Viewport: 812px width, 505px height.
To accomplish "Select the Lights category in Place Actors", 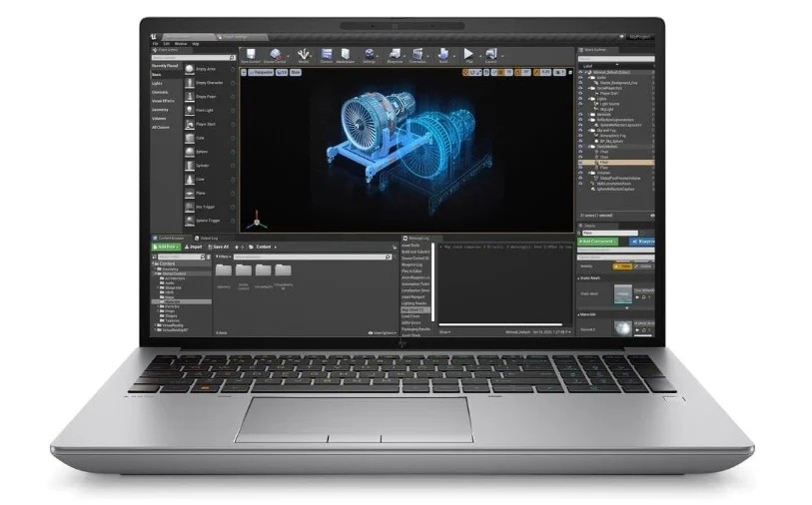I will [x=157, y=83].
